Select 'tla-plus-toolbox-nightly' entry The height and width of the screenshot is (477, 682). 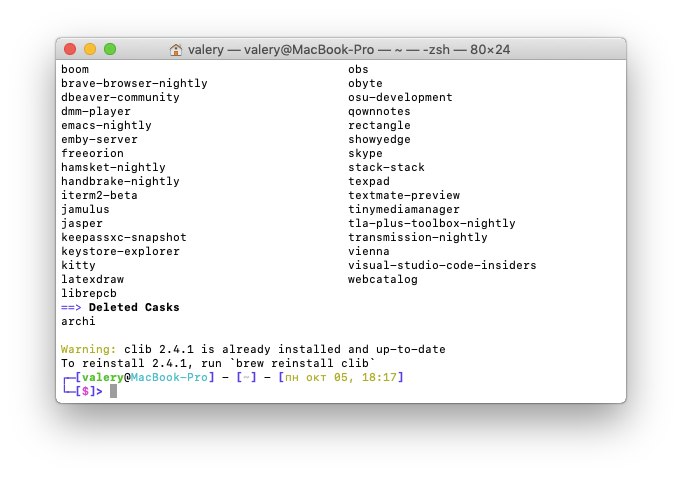point(432,223)
